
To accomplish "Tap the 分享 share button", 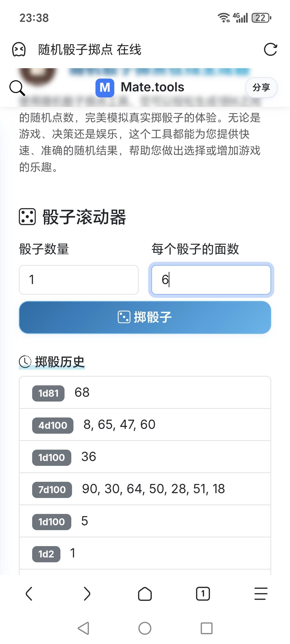I will (x=261, y=88).
